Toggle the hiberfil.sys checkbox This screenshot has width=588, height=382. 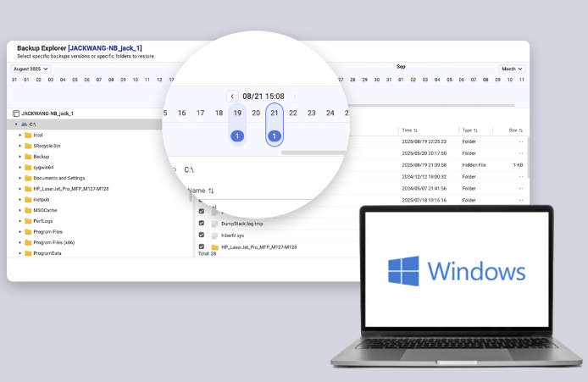tap(202, 235)
